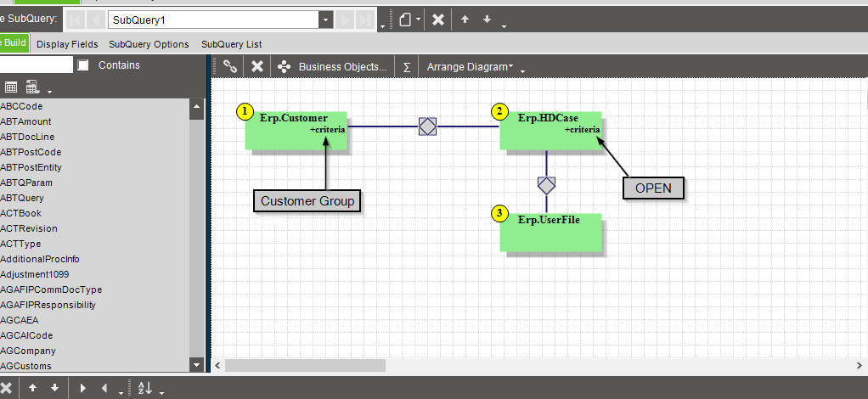Open overflow arrow beside calculator icon
The width and height of the screenshot is (868, 399).
point(49,92)
